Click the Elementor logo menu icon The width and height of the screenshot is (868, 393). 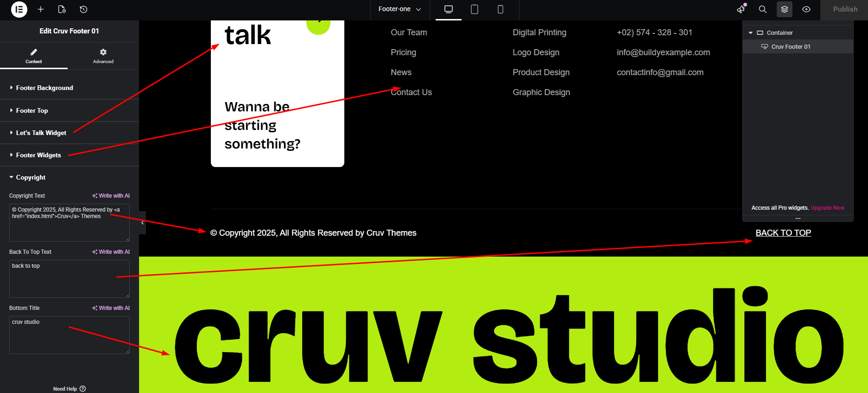tap(19, 9)
